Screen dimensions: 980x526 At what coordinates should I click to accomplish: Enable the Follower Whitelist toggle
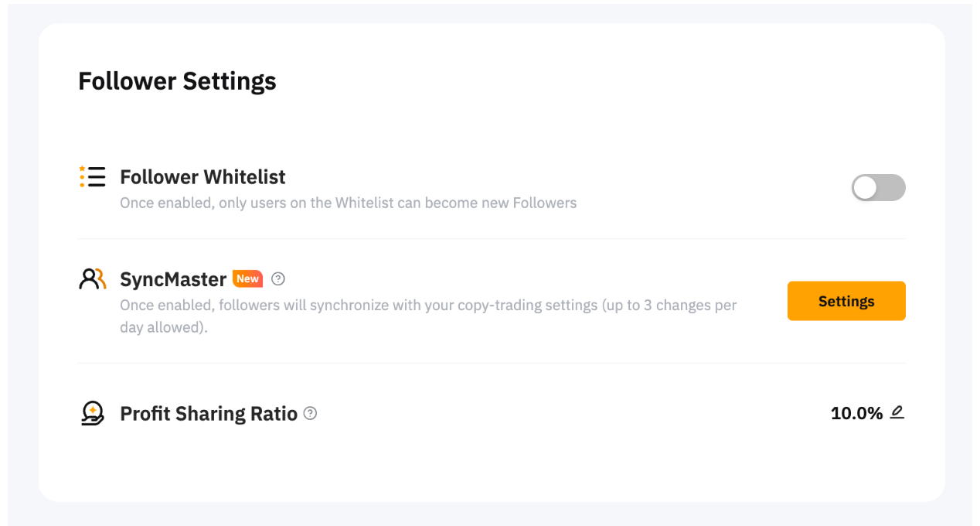click(x=878, y=188)
